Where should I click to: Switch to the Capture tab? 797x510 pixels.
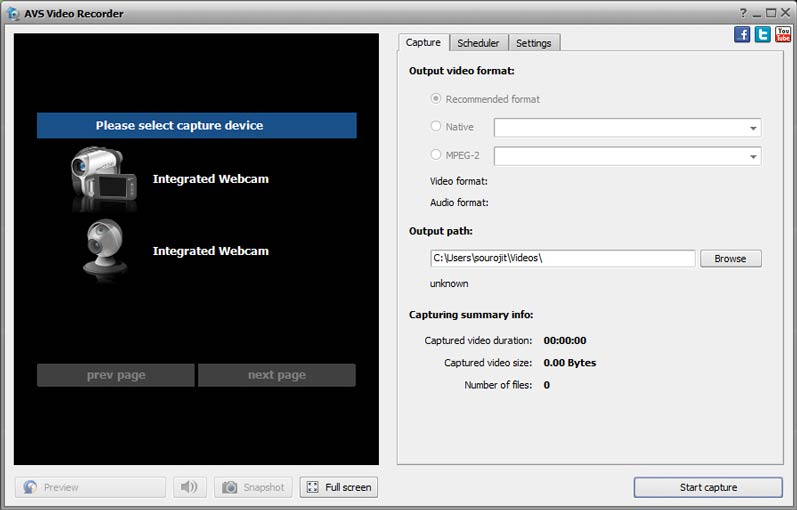pos(423,43)
